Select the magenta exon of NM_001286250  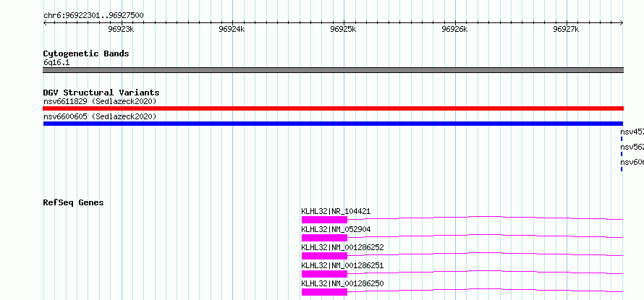tap(324, 292)
